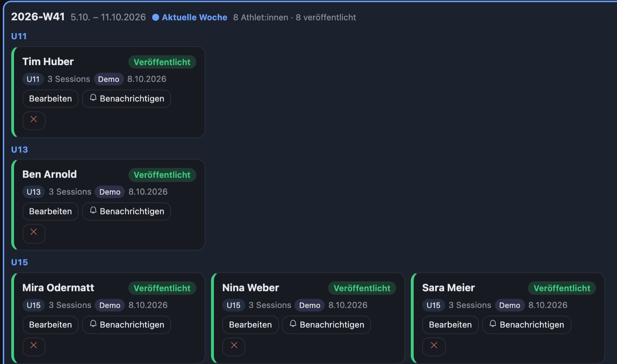Click Benachrichtigen for Mira Odermatt
This screenshot has height=364, width=617.
click(126, 325)
